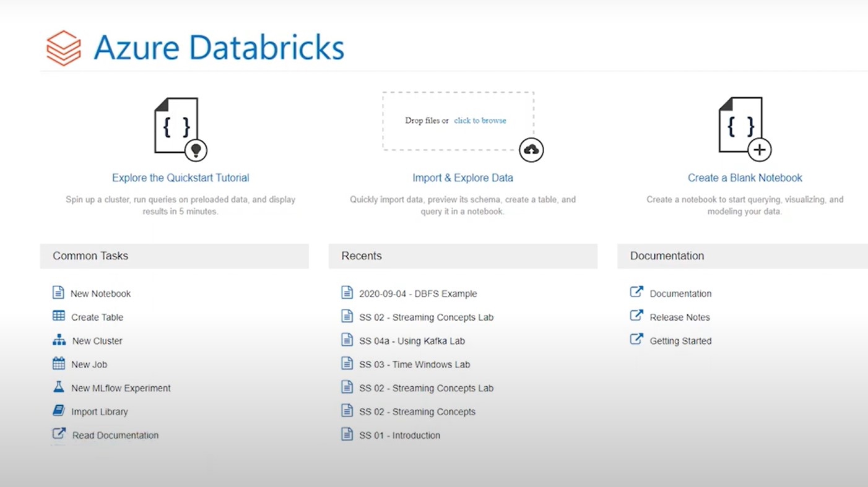
Task: Click the New Cluster icon
Action: 59,340
